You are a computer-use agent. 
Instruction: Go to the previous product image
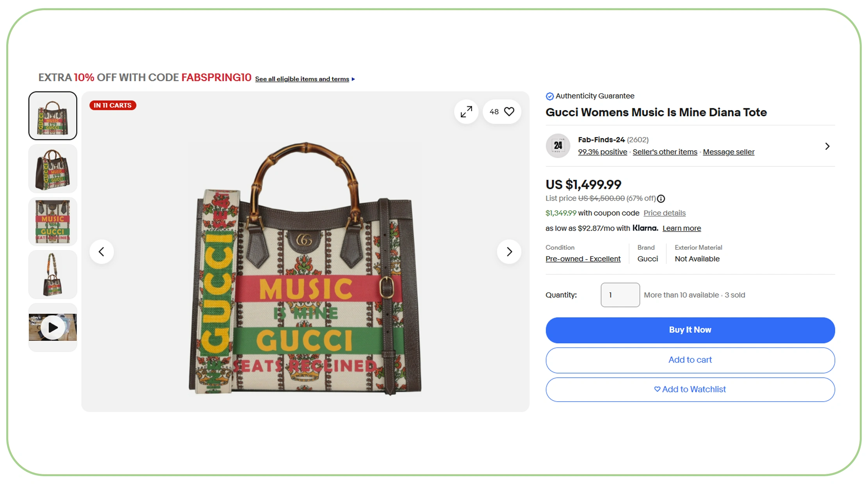(102, 252)
